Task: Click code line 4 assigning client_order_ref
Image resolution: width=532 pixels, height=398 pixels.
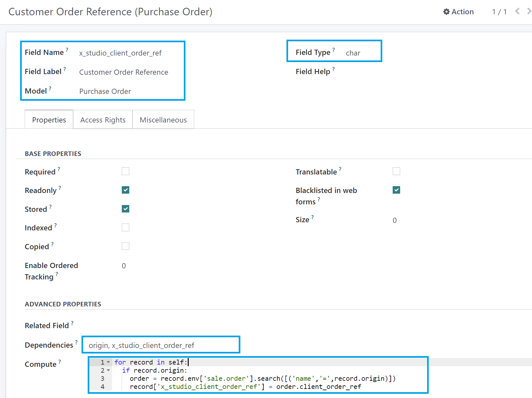Action: [x=246, y=387]
